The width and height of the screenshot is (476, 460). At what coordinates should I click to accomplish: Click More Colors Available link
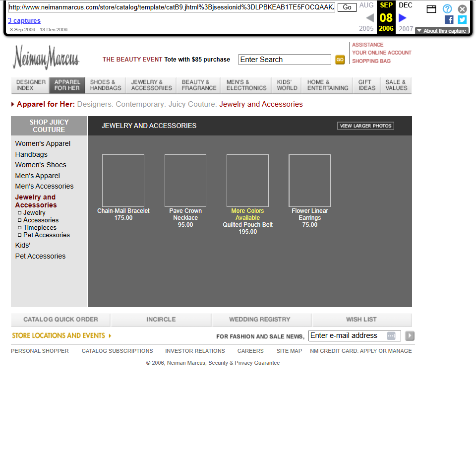[x=247, y=214]
